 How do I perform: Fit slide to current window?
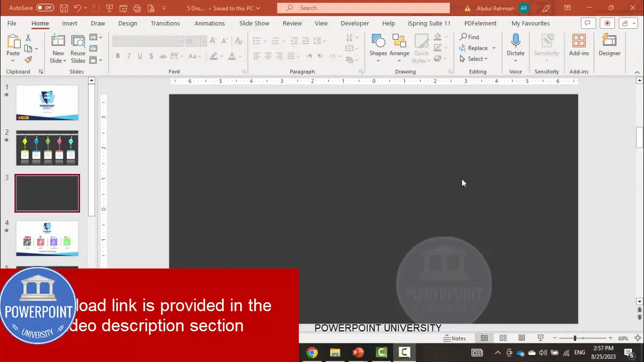click(x=637, y=338)
